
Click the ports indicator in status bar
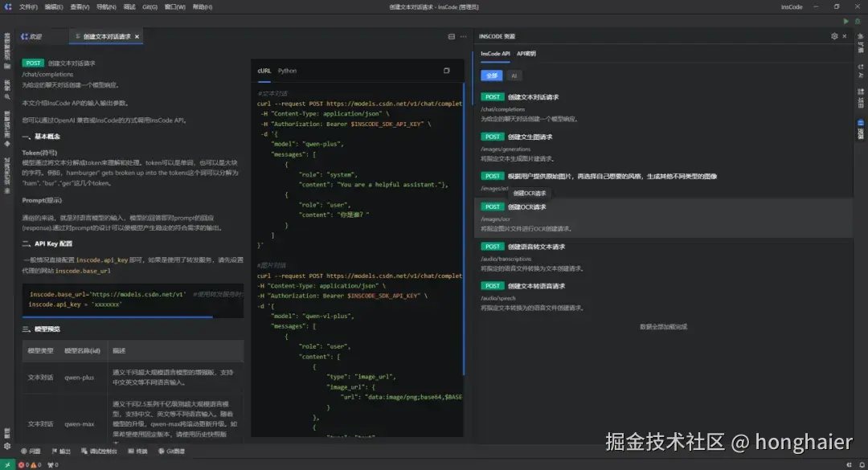coord(53,465)
